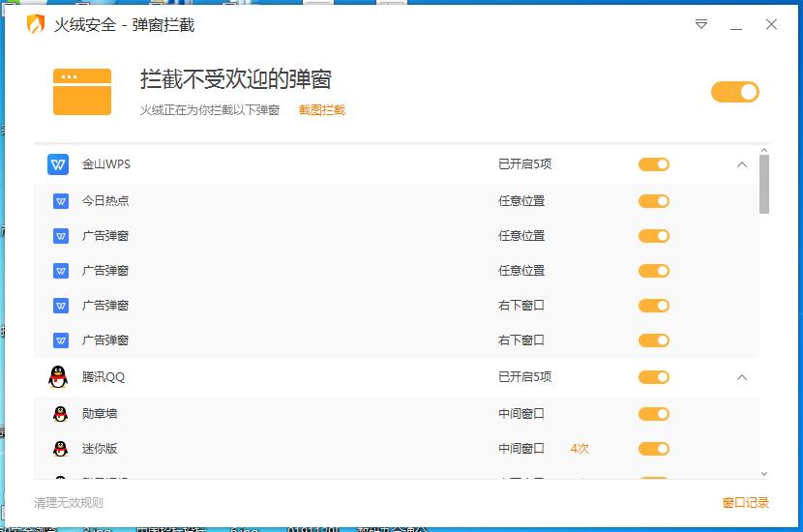Open the 截图拦截 link
Image resolution: width=803 pixels, height=532 pixels.
point(322,110)
